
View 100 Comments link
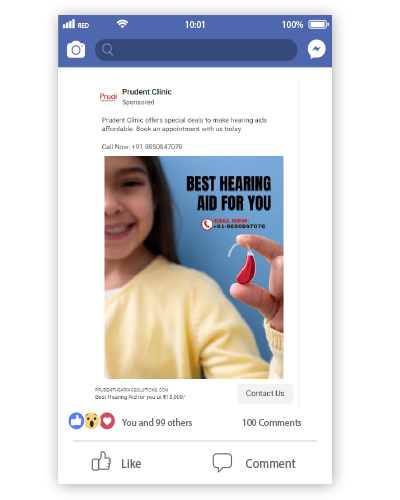(272, 423)
